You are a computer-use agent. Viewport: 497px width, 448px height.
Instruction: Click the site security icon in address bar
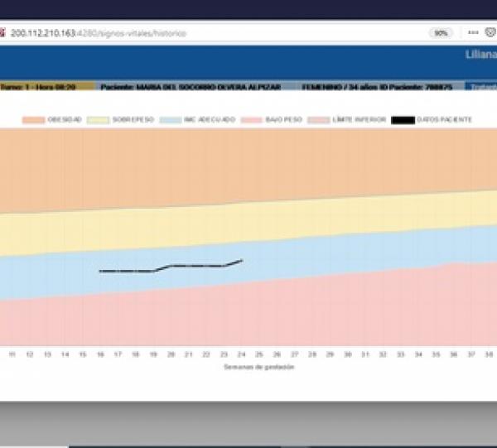coord(4,33)
